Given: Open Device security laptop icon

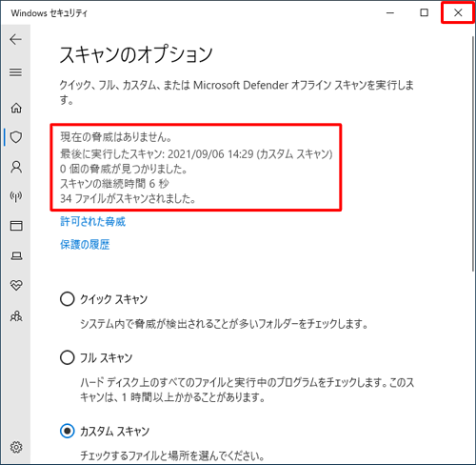Looking at the screenshot, I should [x=16, y=255].
